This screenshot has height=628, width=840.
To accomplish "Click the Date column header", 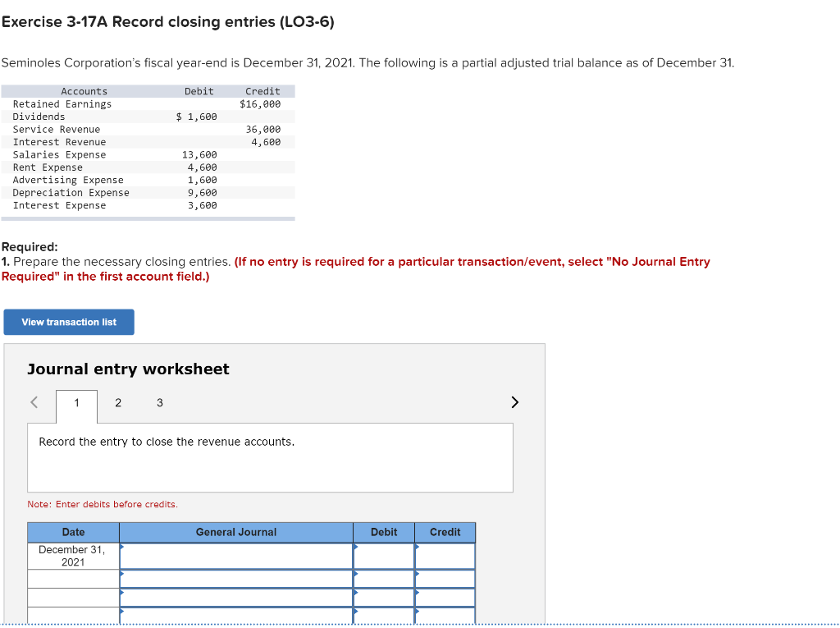I will [x=73, y=532].
